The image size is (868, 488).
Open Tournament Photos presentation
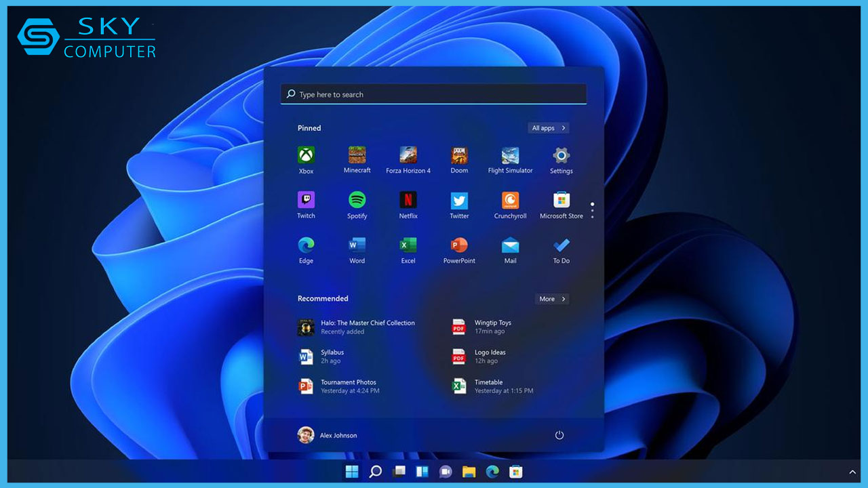[x=339, y=386]
